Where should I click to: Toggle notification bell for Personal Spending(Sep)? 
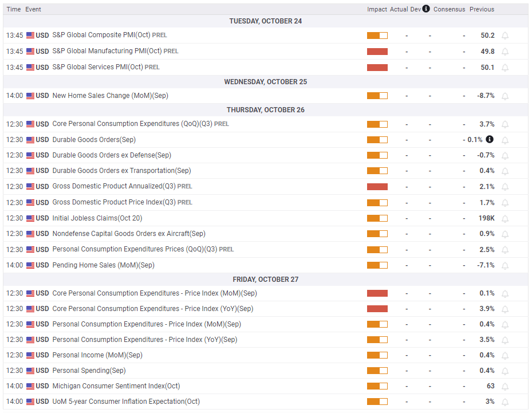(x=505, y=371)
